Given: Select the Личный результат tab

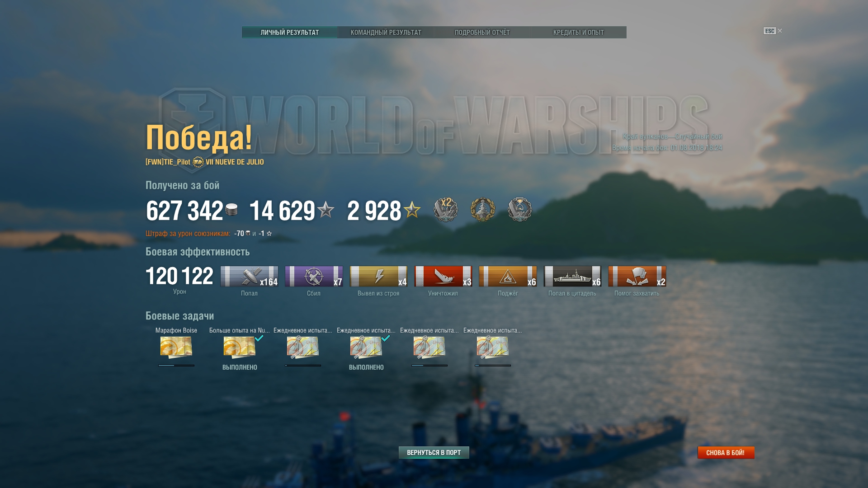Looking at the screenshot, I should [x=289, y=32].
